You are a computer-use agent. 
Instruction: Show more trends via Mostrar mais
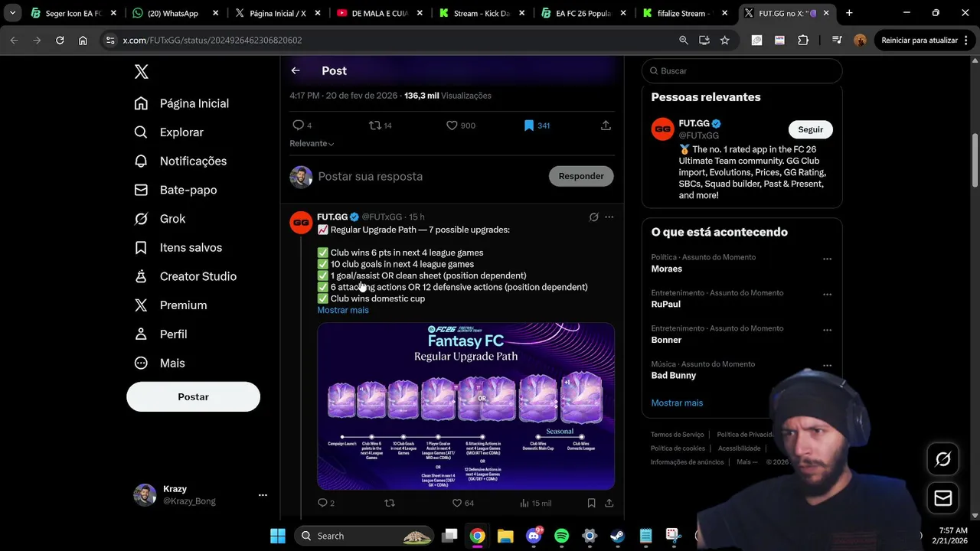tap(677, 403)
